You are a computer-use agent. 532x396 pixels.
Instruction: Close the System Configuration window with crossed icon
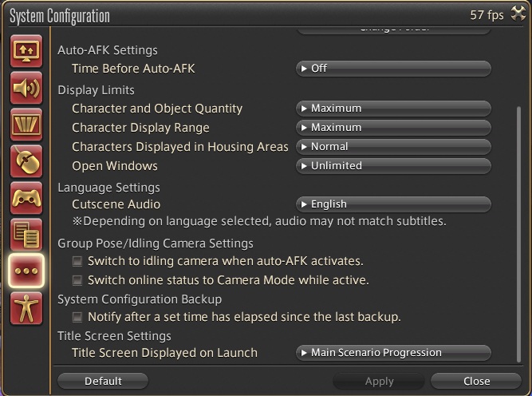[518, 14]
